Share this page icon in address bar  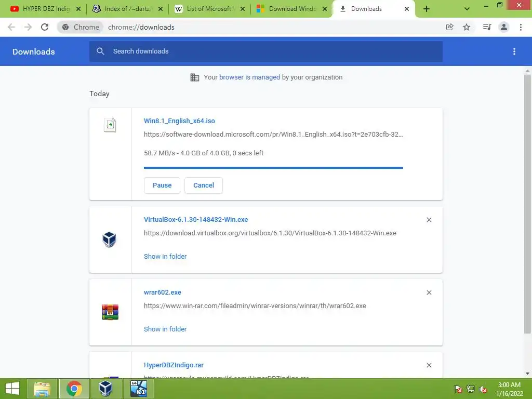(449, 27)
